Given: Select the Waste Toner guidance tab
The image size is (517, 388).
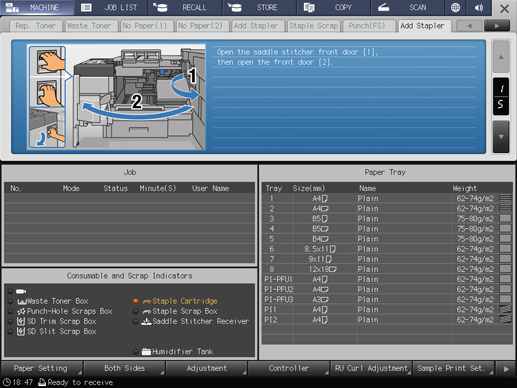Looking at the screenshot, I should [x=91, y=26].
